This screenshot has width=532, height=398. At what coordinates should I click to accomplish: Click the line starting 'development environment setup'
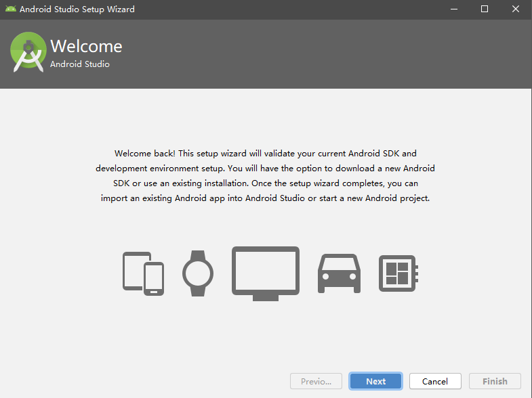click(265, 169)
